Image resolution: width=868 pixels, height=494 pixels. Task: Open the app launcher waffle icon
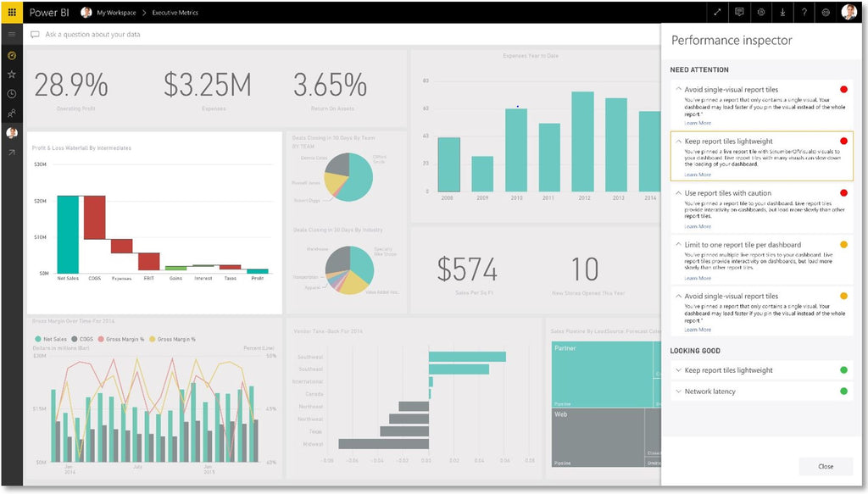[x=12, y=12]
